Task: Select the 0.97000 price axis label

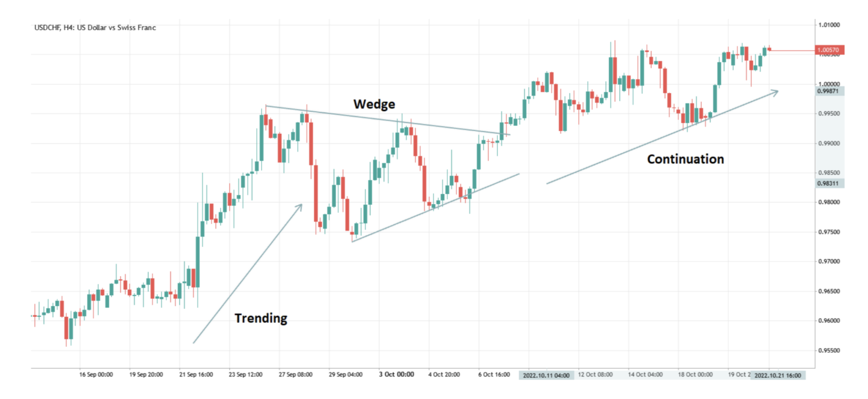Action: (x=829, y=262)
